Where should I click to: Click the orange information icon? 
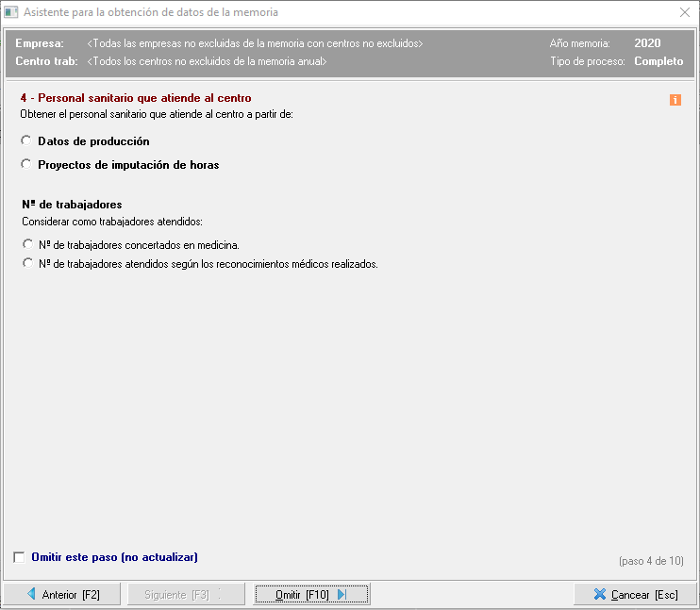pos(675,99)
